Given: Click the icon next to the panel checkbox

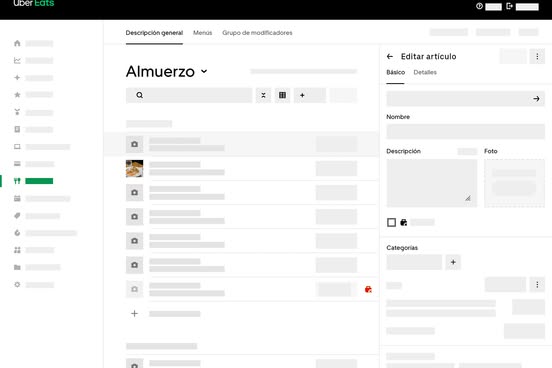Looking at the screenshot, I should point(403,222).
